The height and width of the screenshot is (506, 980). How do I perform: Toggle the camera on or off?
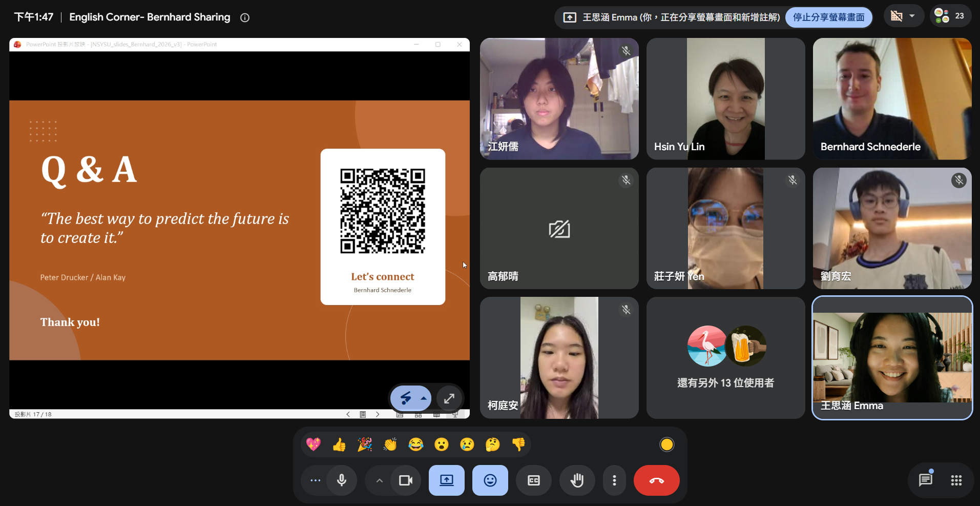[x=406, y=480]
